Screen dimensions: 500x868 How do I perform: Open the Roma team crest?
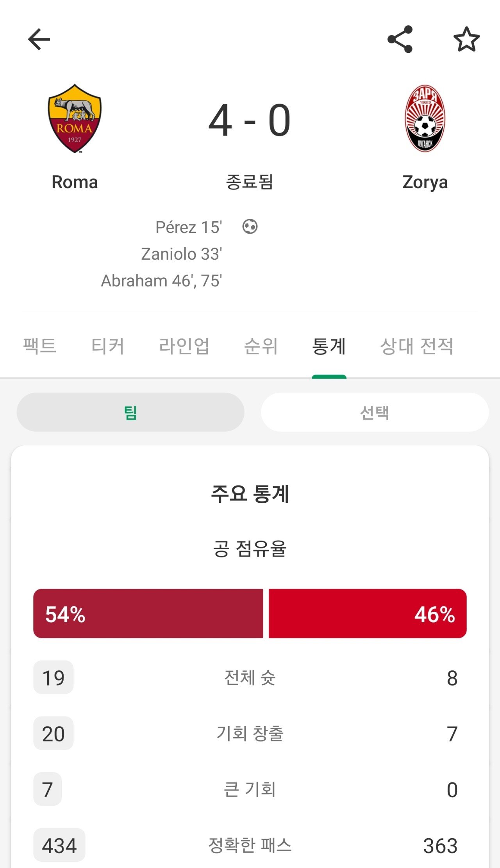pyautogui.click(x=75, y=118)
